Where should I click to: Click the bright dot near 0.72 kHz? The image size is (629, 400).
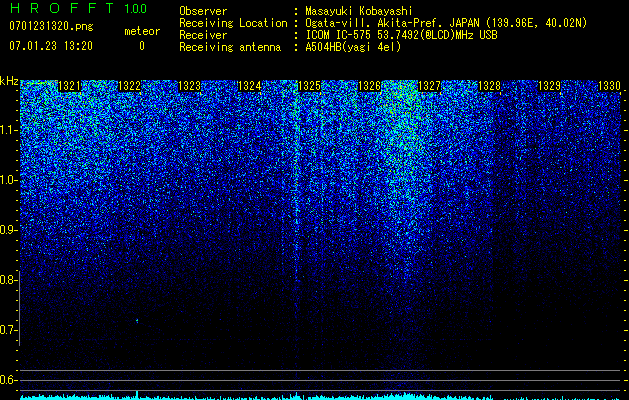(137, 321)
